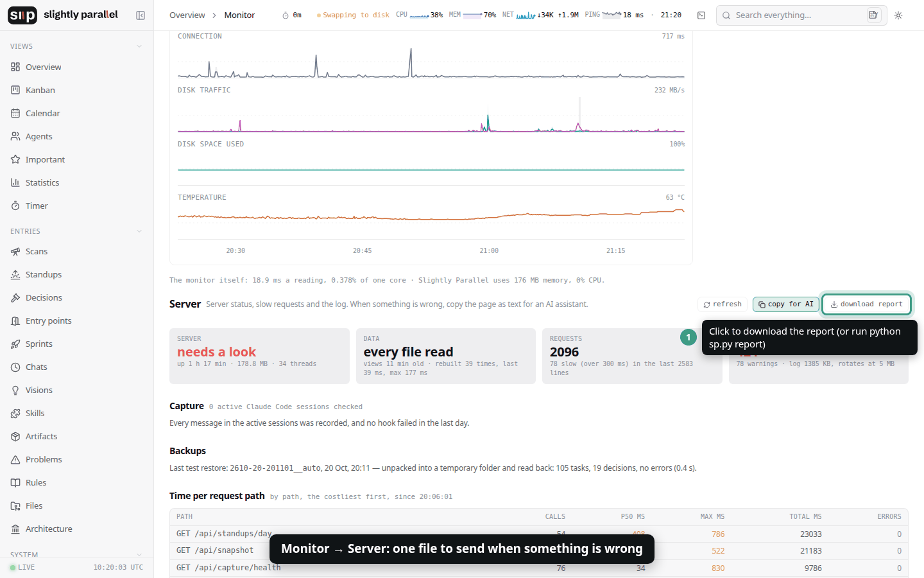Open the timer indicator showing 0m
The height and width of the screenshot is (578, 924).
point(292,15)
